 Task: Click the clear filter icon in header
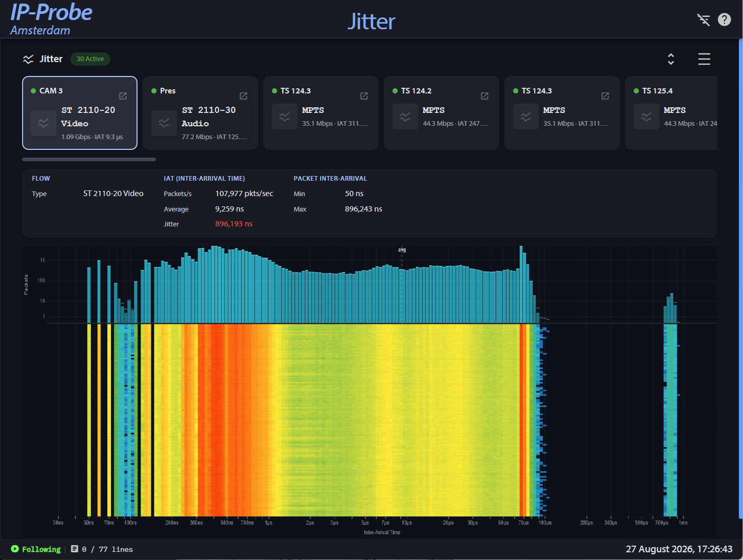point(703,20)
